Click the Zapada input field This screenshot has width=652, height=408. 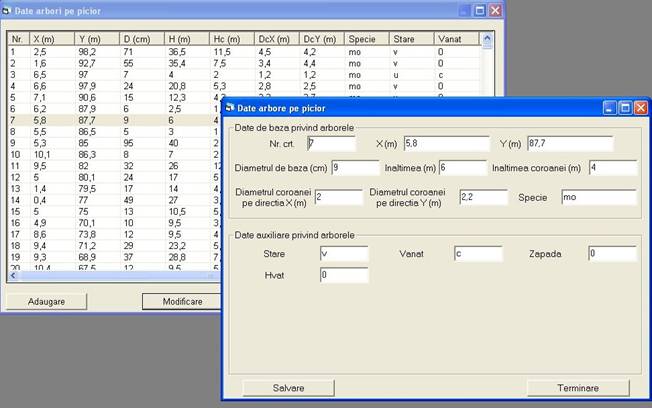click(612, 254)
